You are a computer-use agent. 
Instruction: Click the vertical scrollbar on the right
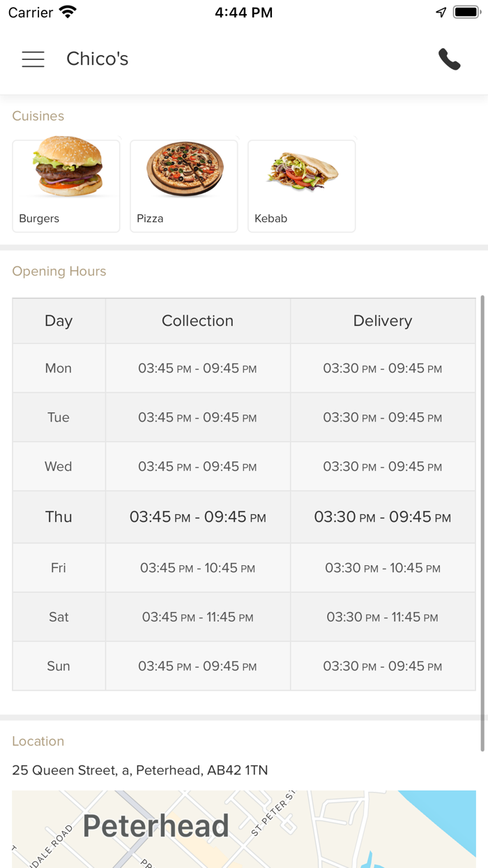482,523
